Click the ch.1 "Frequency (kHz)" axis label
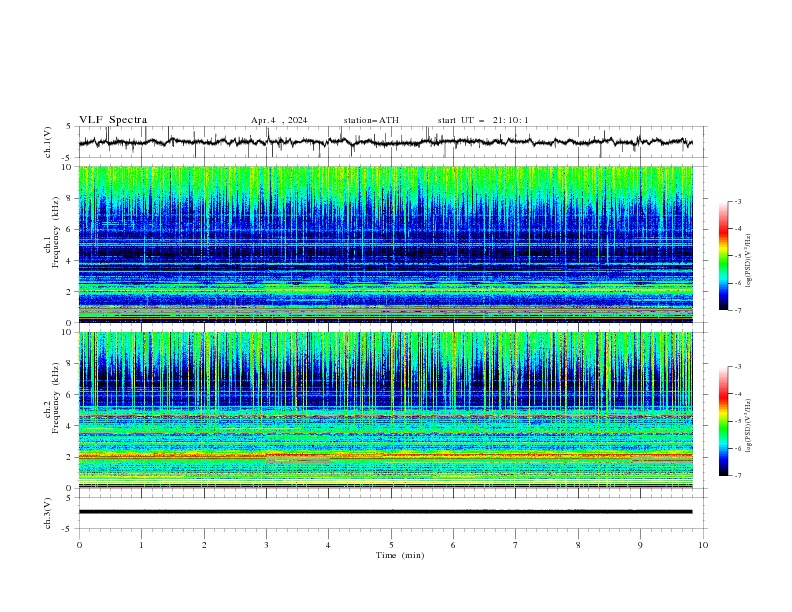The height and width of the screenshot is (612, 792). (x=56, y=232)
